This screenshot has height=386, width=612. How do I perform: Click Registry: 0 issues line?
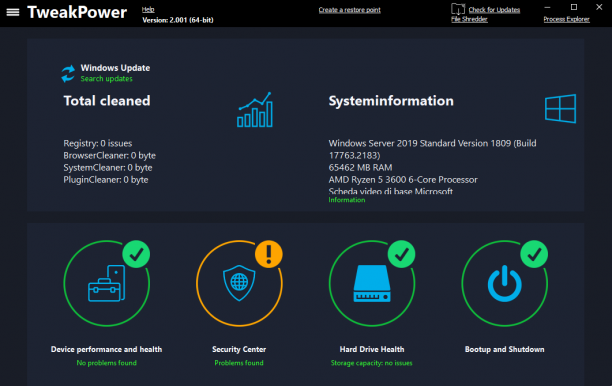[x=98, y=143]
